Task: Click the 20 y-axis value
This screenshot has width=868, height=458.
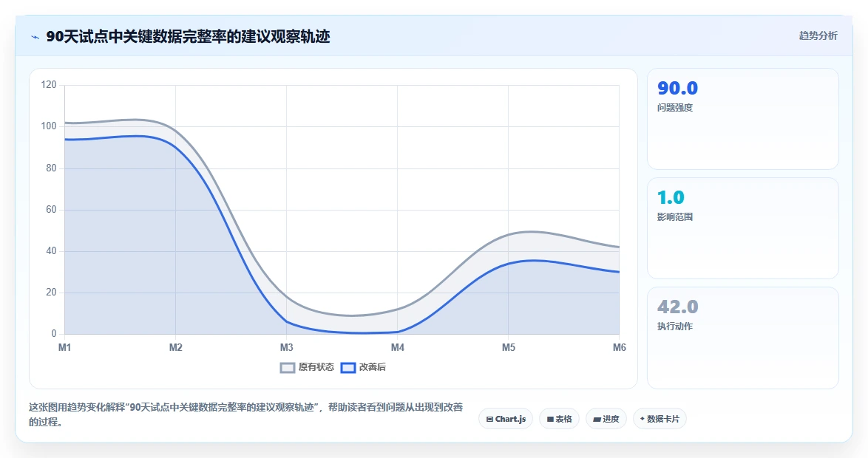Action: click(x=51, y=293)
